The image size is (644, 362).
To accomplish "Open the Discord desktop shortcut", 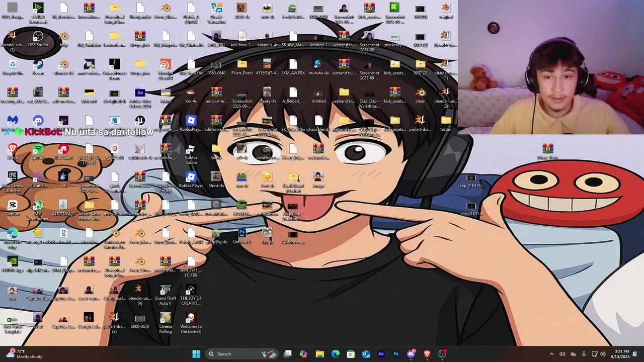I will [x=38, y=123].
